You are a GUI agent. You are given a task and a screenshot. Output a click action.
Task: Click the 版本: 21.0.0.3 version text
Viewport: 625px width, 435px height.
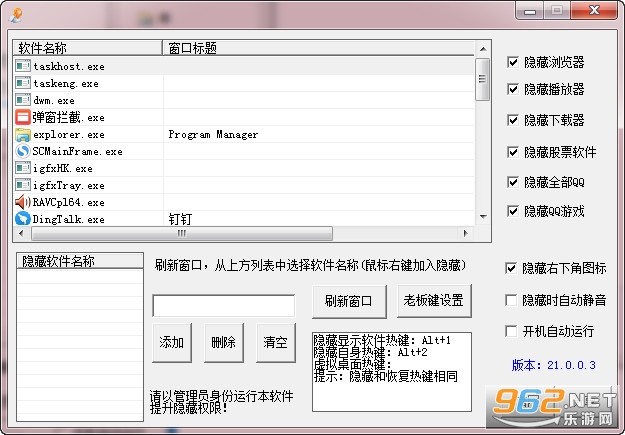(554, 365)
